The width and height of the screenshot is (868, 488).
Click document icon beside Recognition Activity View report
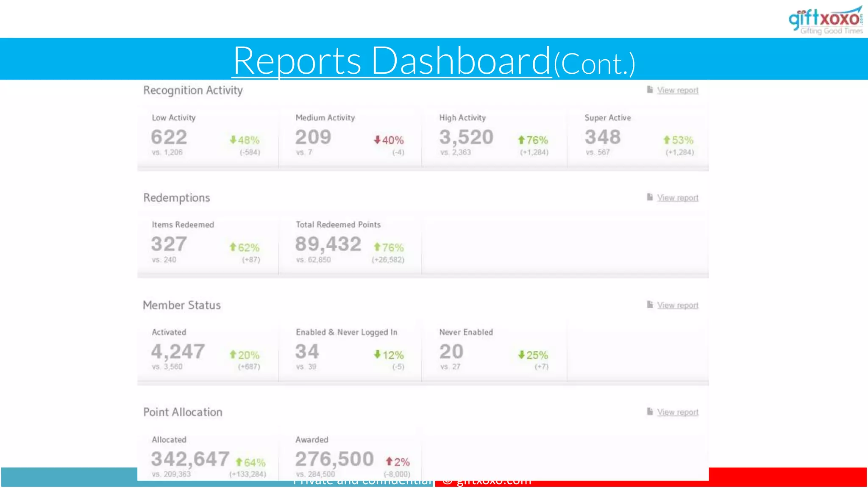tap(650, 89)
